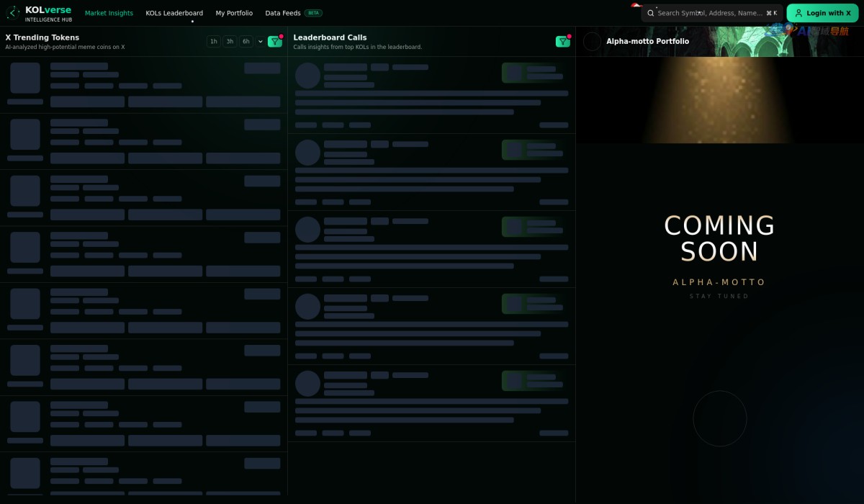Open the Data Feeds tab
This screenshot has height=504, width=864.
282,13
